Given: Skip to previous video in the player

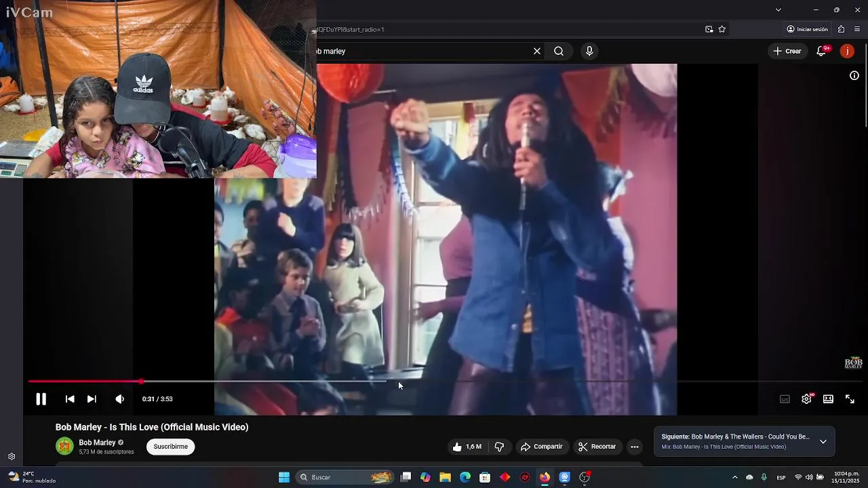Looking at the screenshot, I should click(x=70, y=399).
